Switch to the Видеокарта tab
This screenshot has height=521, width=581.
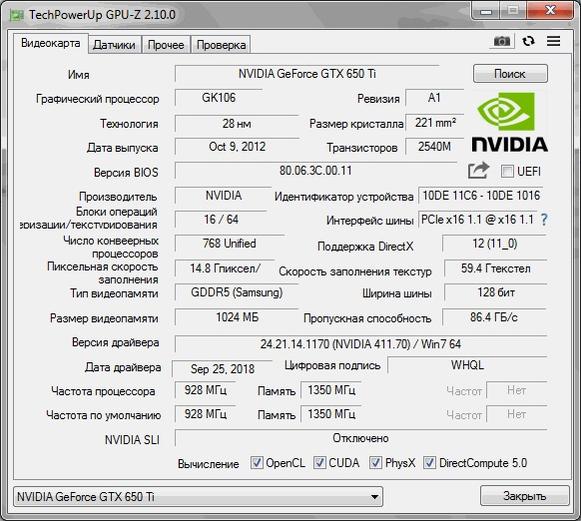point(51,43)
